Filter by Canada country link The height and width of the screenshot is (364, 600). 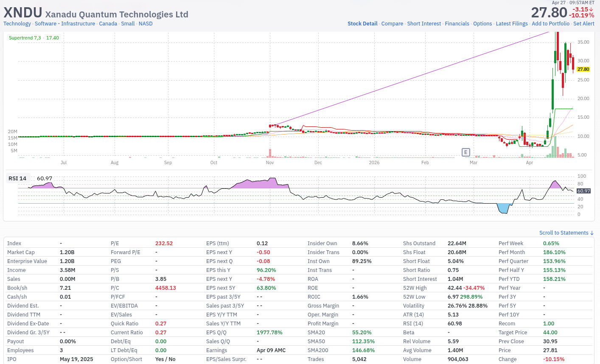pos(108,24)
